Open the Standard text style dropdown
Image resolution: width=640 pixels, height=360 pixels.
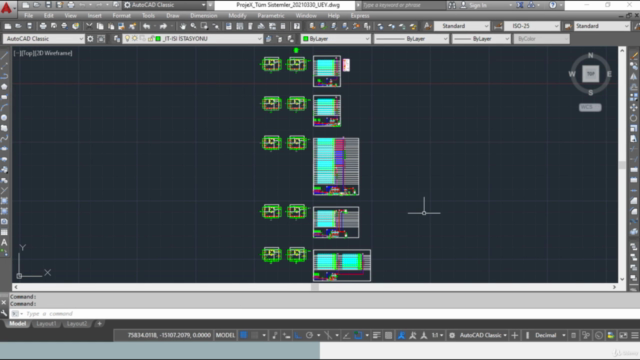point(462,26)
